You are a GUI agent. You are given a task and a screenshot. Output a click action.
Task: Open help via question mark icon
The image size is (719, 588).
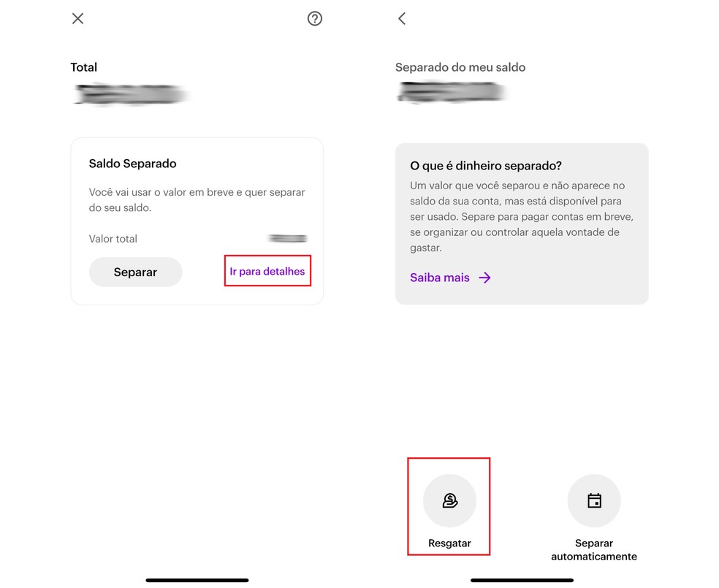click(314, 18)
